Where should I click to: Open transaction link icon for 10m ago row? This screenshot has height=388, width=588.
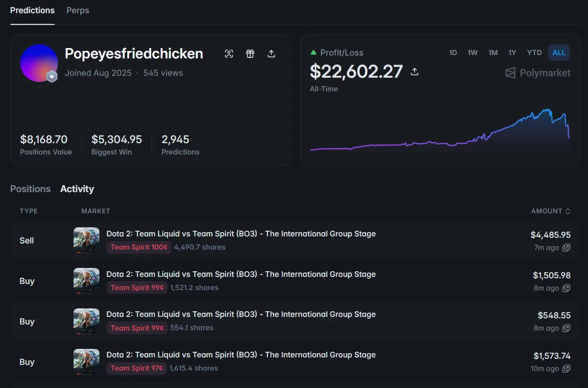click(x=566, y=369)
